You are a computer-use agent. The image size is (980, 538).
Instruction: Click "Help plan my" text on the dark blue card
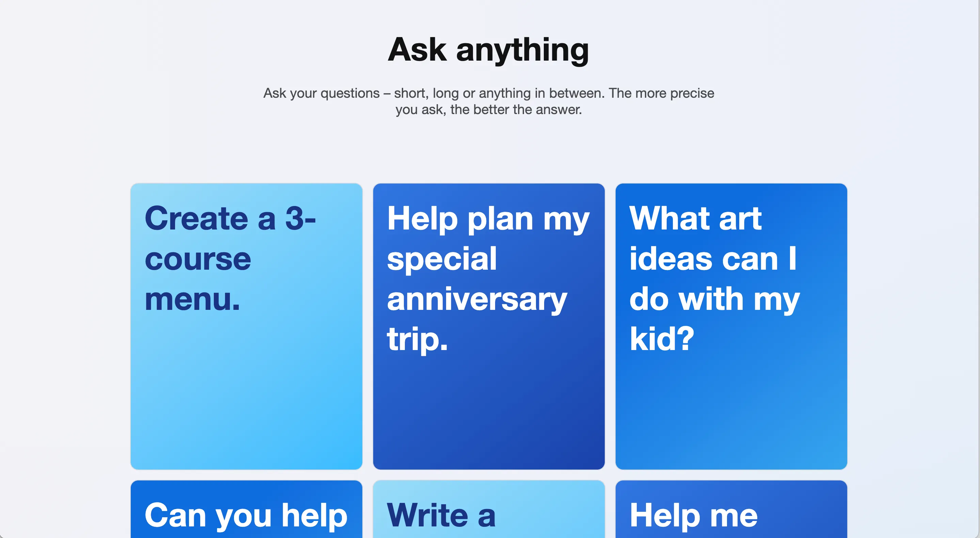(488, 219)
